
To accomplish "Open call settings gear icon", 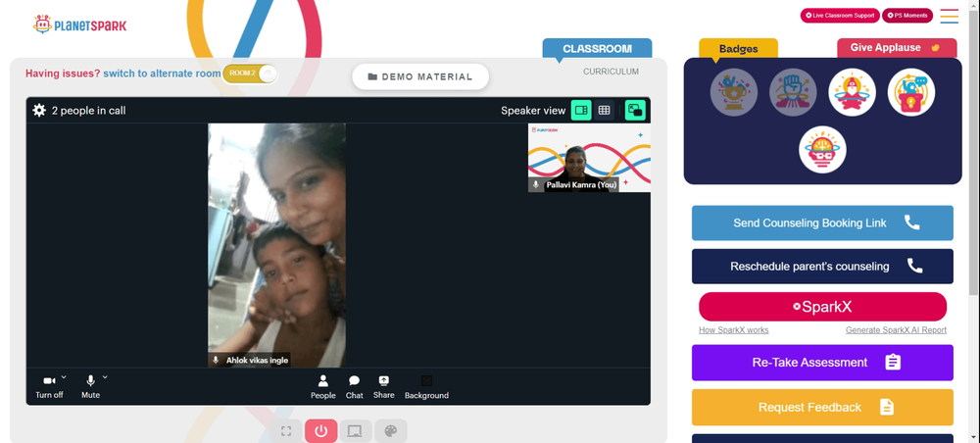I will 39,111.
